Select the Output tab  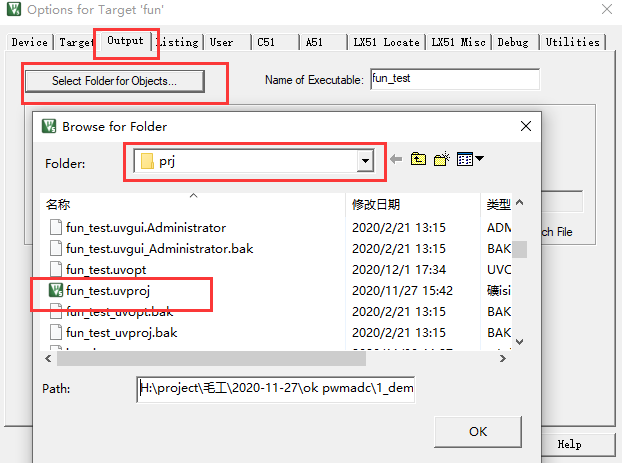(x=125, y=40)
